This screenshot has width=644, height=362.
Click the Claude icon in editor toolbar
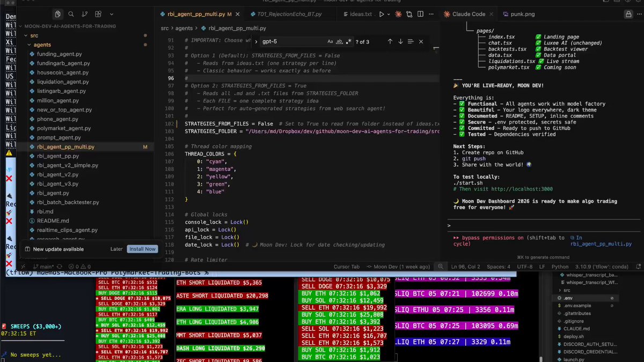400,14
